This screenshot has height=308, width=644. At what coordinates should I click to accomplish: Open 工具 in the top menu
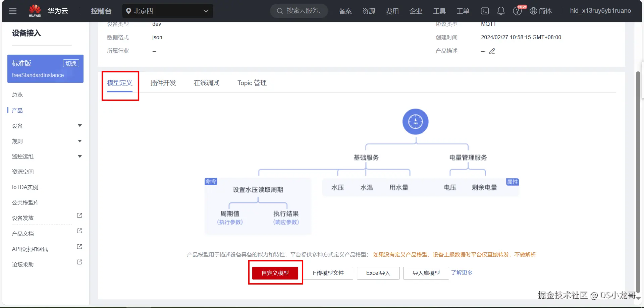[439, 11]
